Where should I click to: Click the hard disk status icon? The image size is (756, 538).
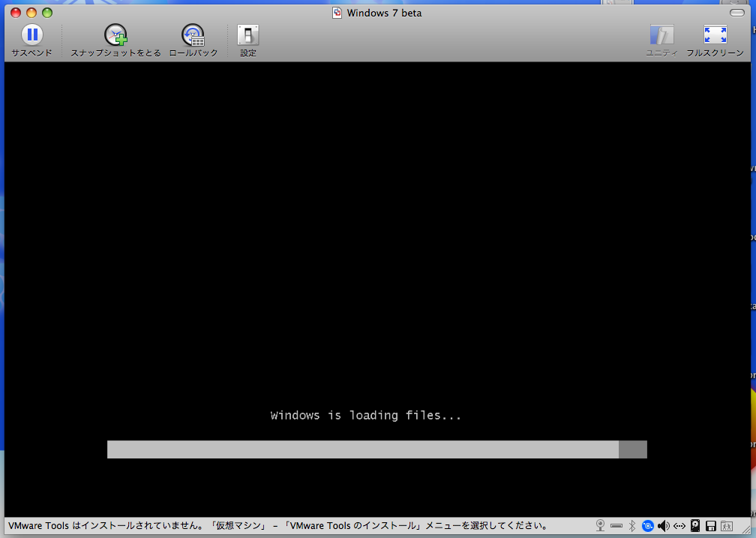695,525
